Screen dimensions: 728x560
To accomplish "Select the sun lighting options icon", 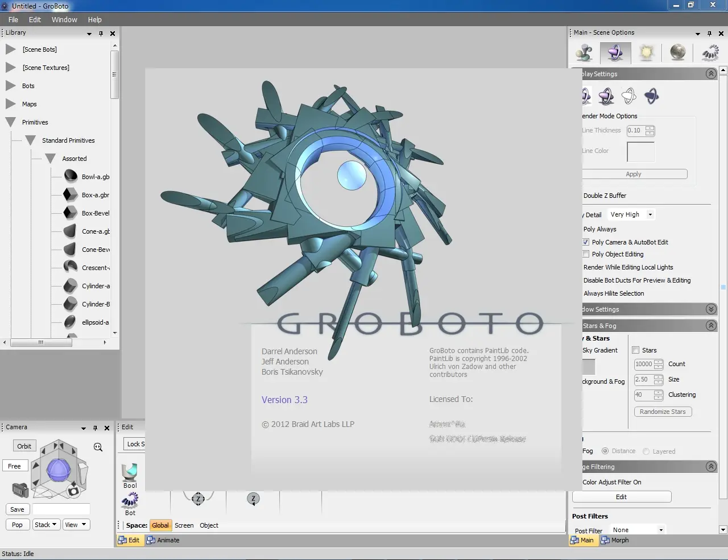I will 646,53.
